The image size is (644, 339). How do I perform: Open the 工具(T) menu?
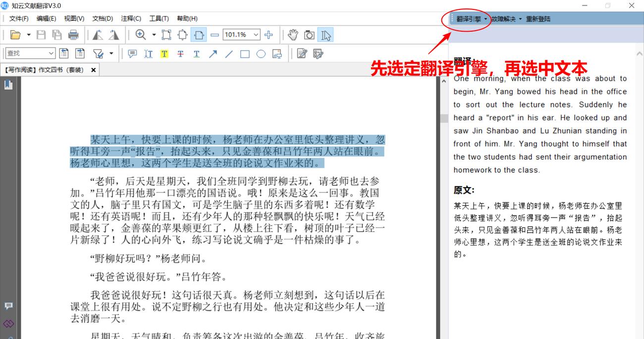coord(160,18)
